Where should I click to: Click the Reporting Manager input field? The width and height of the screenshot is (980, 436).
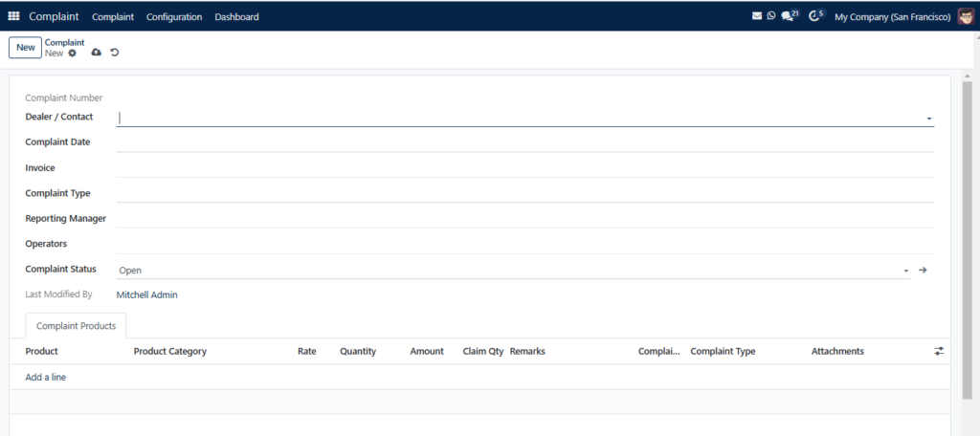(x=525, y=219)
